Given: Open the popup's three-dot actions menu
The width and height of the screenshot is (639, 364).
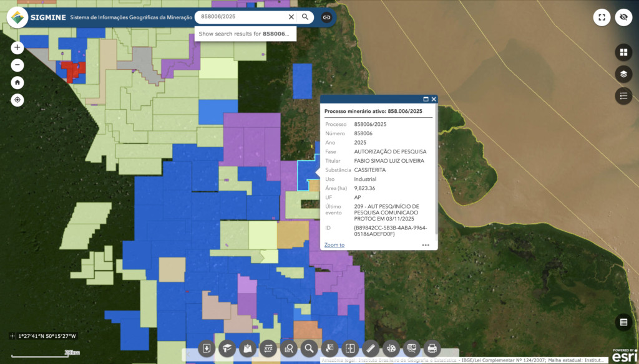Looking at the screenshot, I should 426,245.
